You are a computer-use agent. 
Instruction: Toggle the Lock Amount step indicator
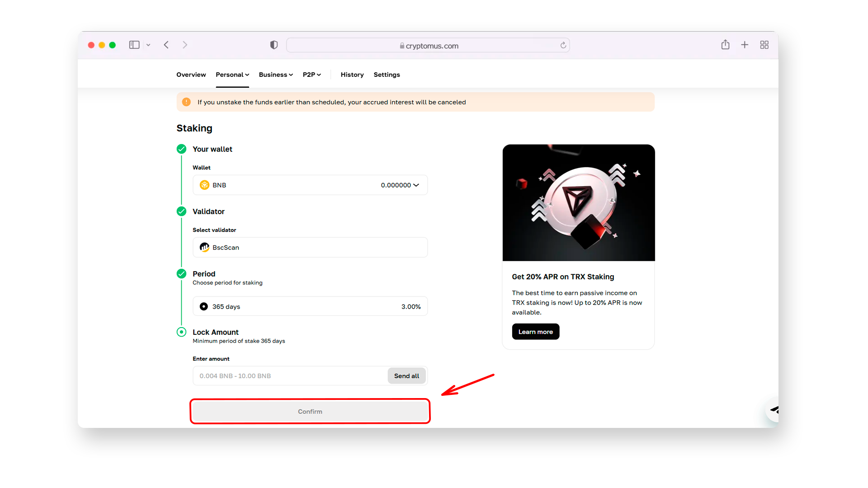pyautogui.click(x=182, y=332)
